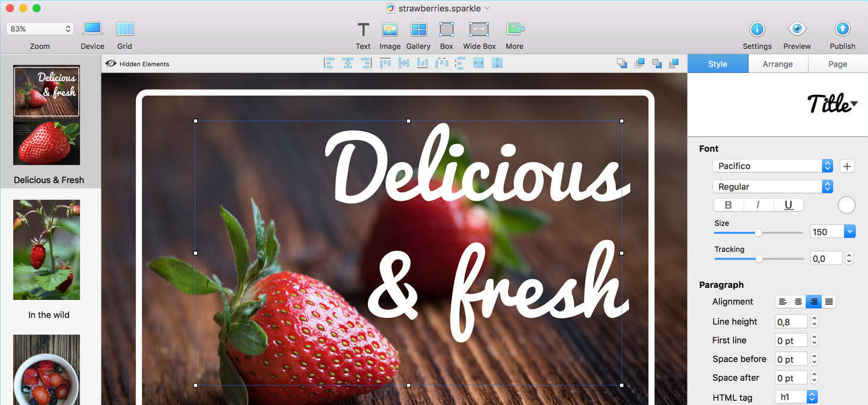Image resolution: width=868 pixels, height=405 pixels.
Task: Bring the selected element forward one layer
Action: click(x=674, y=63)
